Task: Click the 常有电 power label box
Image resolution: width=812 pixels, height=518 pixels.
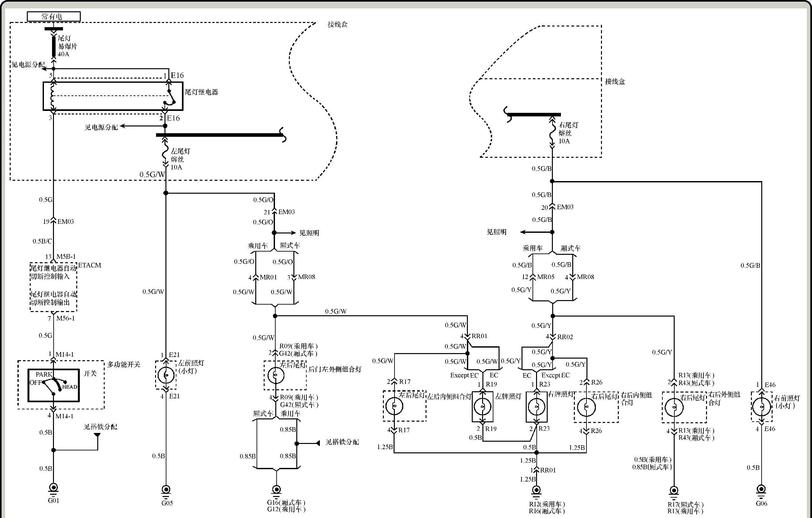Action: [54, 16]
